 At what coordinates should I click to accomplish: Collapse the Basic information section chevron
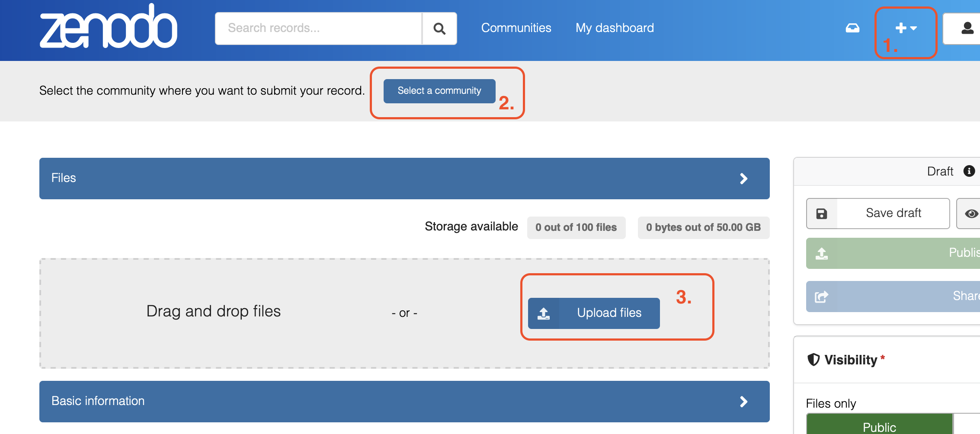pyautogui.click(x=743, y=402)
